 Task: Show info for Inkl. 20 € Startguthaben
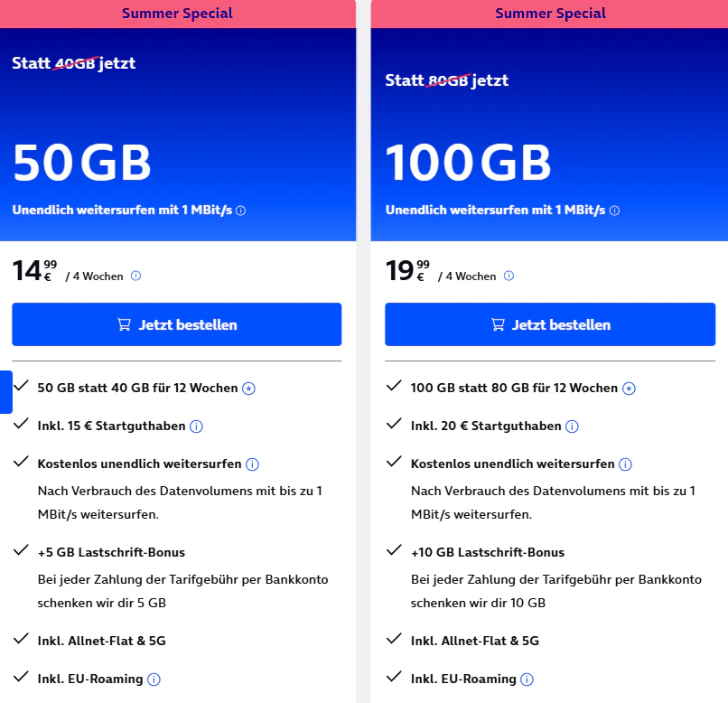click(x=572, y=426)
